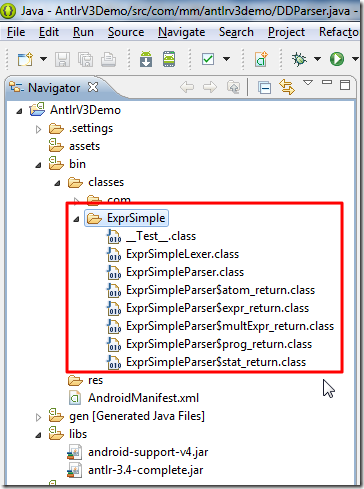Viewport: 364px width, 489px height.
Task: Open the Run menu
Action: [83, 32]
